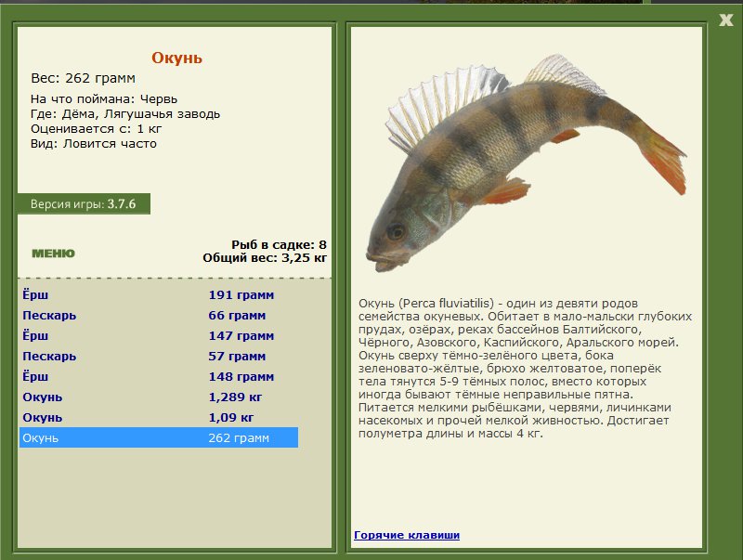Click the Вес: 262 грамм text
Image resolution: width=743 pixels, height=560 pixels.
(x=83, y=78)
